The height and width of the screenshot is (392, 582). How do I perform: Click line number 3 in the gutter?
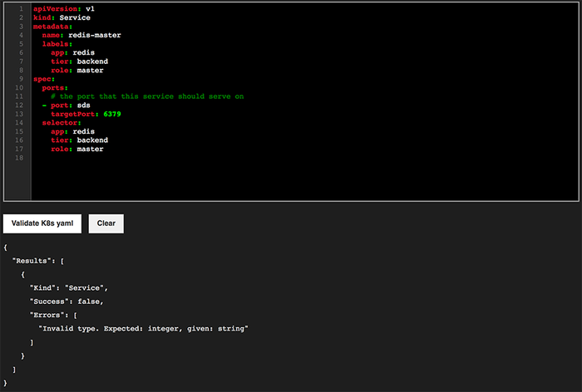pos(21,27)
